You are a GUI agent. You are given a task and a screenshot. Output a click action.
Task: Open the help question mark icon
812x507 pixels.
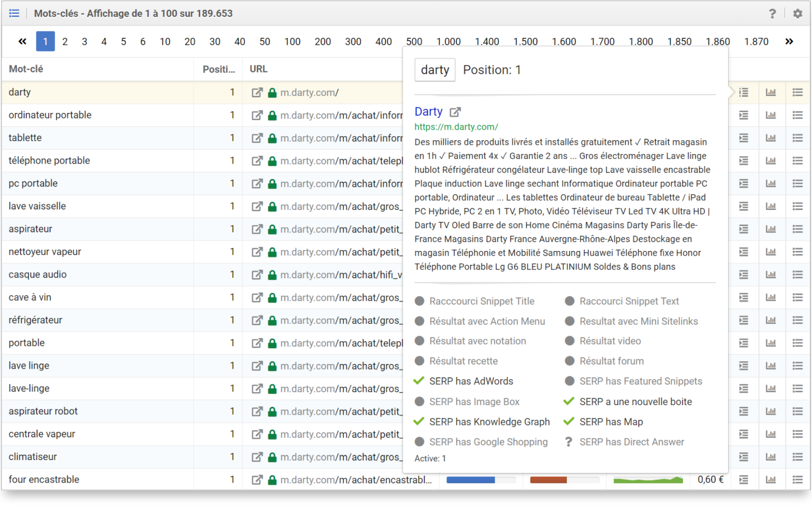click(x=772, y=14)
